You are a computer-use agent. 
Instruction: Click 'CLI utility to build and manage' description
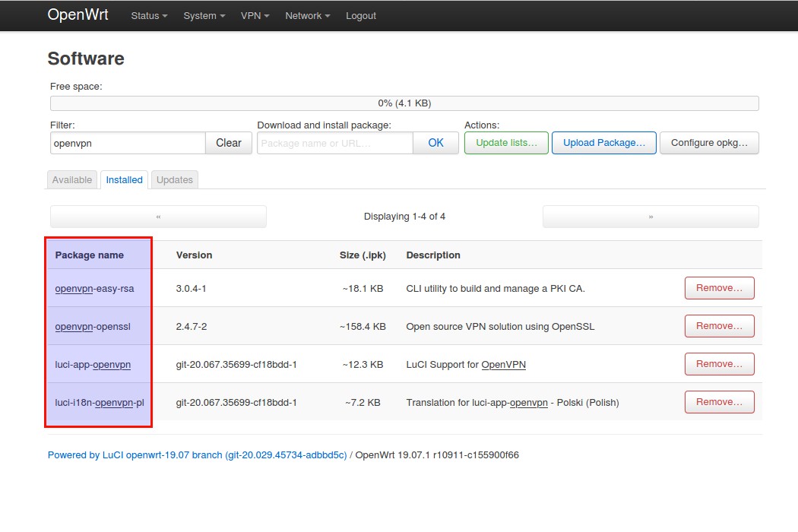point(496,289)
